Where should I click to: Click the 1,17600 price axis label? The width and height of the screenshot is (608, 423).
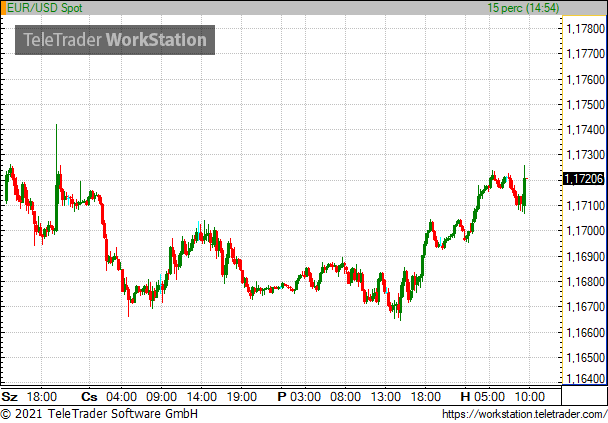[x=586, y=79]
